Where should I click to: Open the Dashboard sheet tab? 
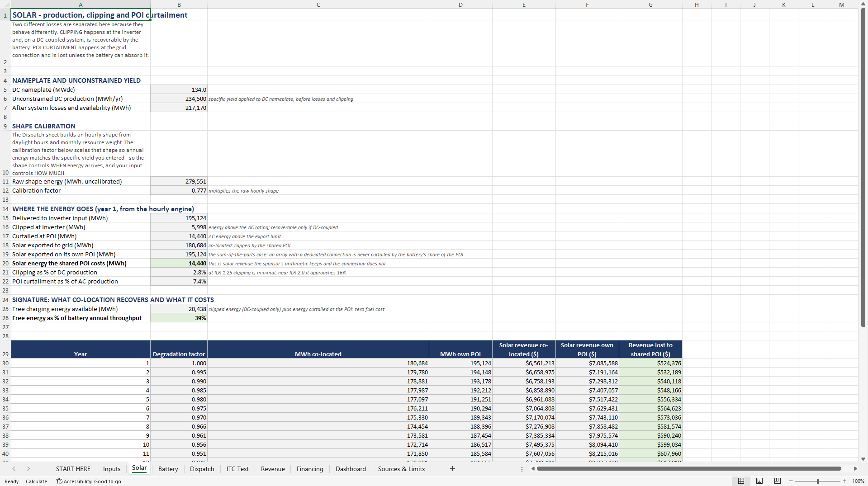click(x=351, y=469)
